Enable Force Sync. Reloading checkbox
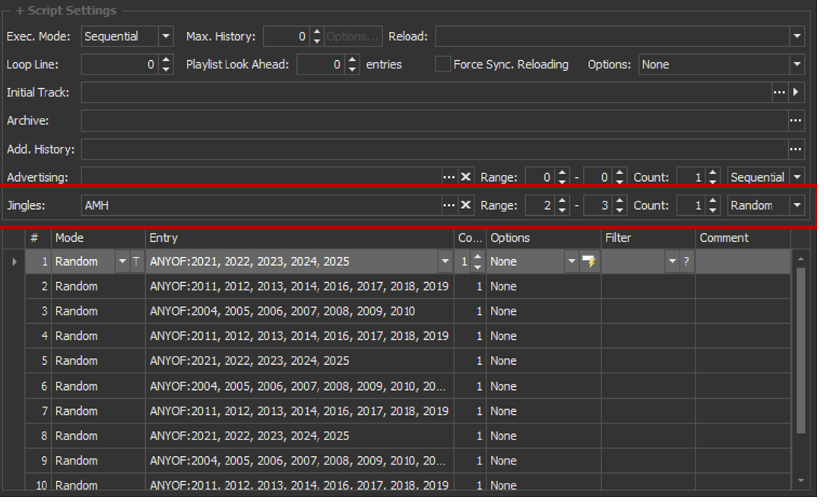Image resolution: width=824 pixels, height=504 pixels. point(442,65)
